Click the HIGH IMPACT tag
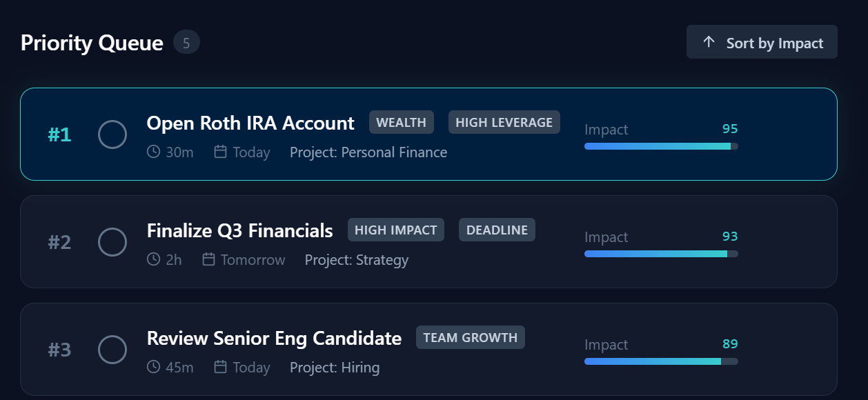868x400 pixels. 396,230
